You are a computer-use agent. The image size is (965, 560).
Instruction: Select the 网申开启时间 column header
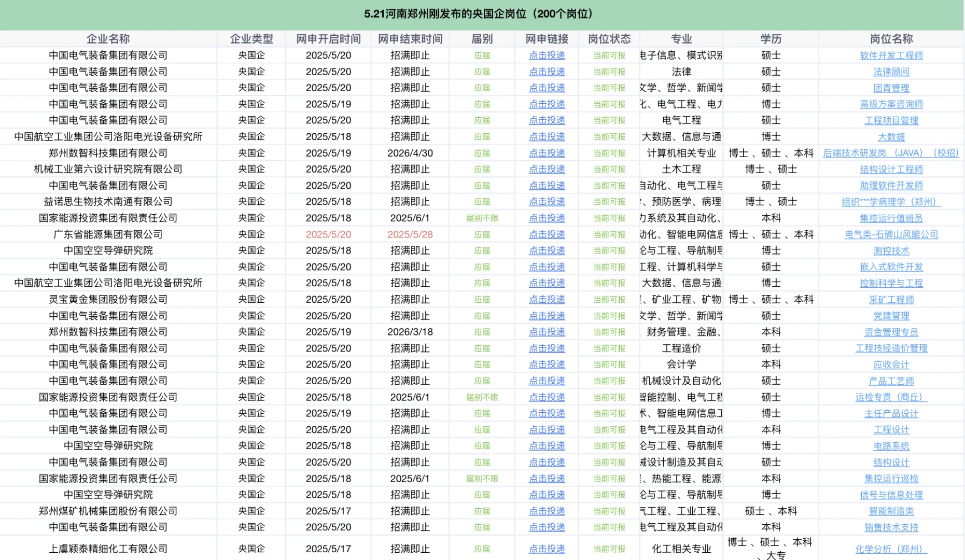(328, 39)
